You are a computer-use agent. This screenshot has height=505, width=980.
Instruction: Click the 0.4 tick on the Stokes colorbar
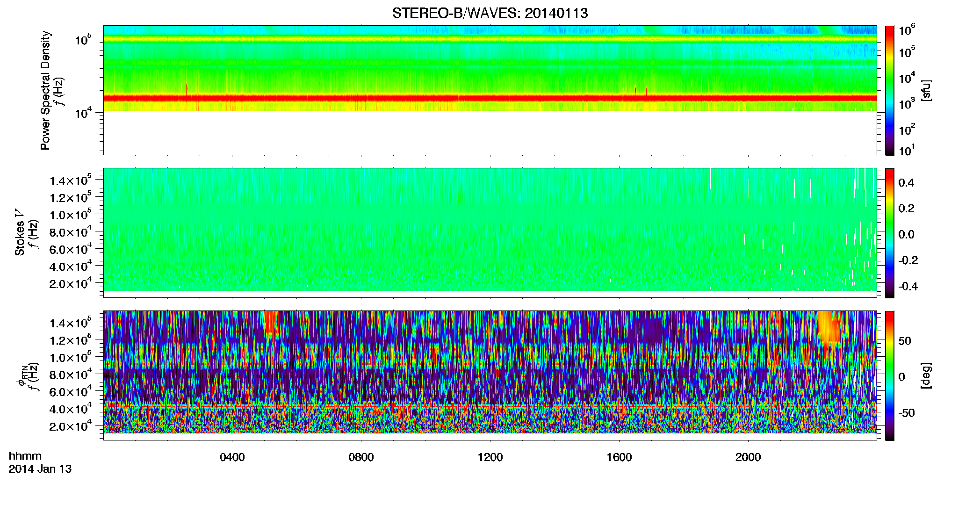click(906, 183)
